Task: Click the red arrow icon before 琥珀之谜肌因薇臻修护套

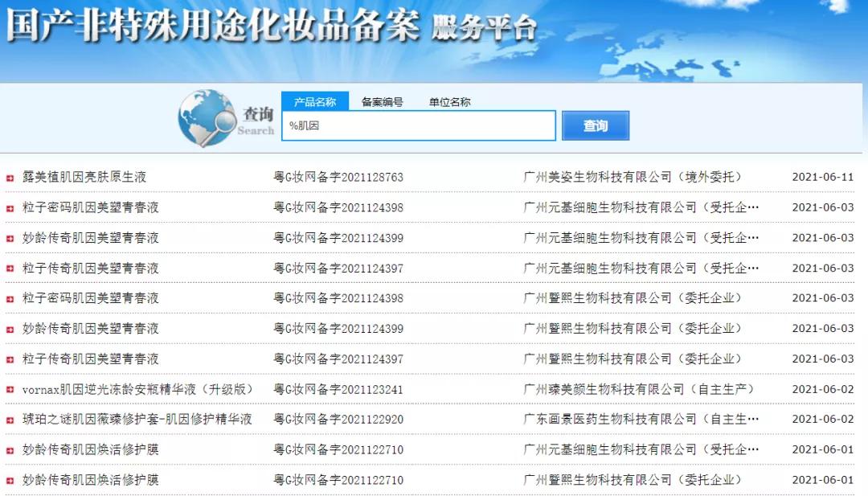Action: tap(10, 419)
